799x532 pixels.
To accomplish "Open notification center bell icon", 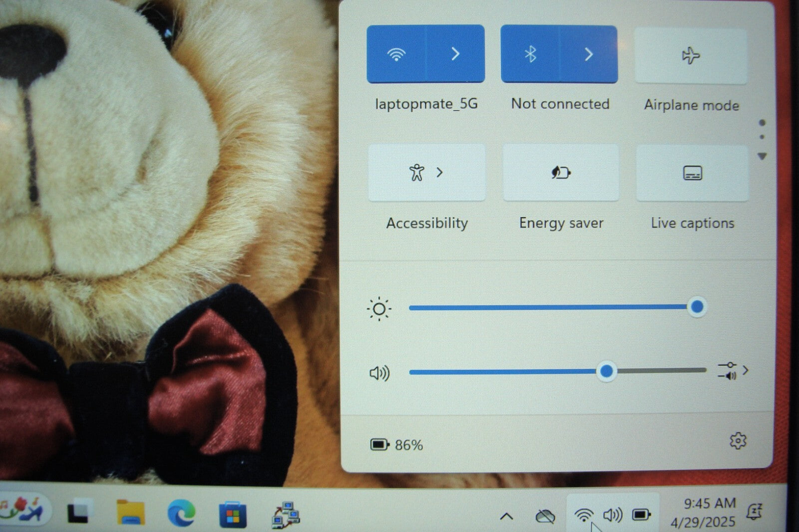I will click(754, 512).
